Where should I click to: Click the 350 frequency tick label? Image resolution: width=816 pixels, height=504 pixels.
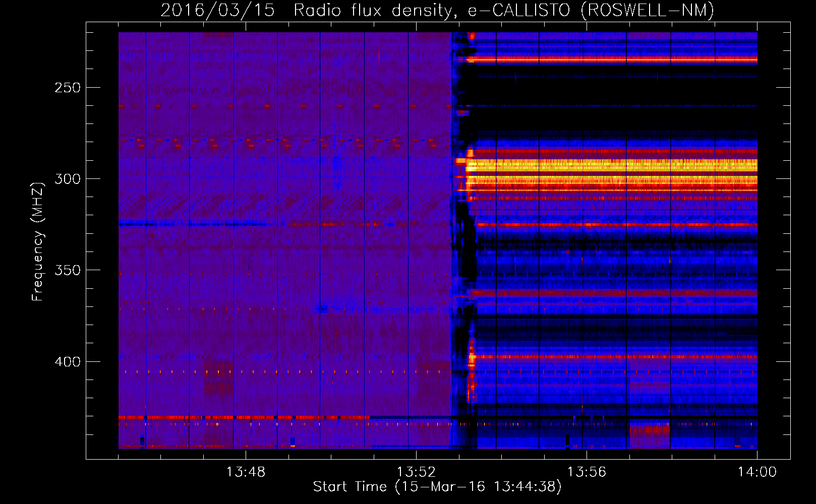(68, 270)
